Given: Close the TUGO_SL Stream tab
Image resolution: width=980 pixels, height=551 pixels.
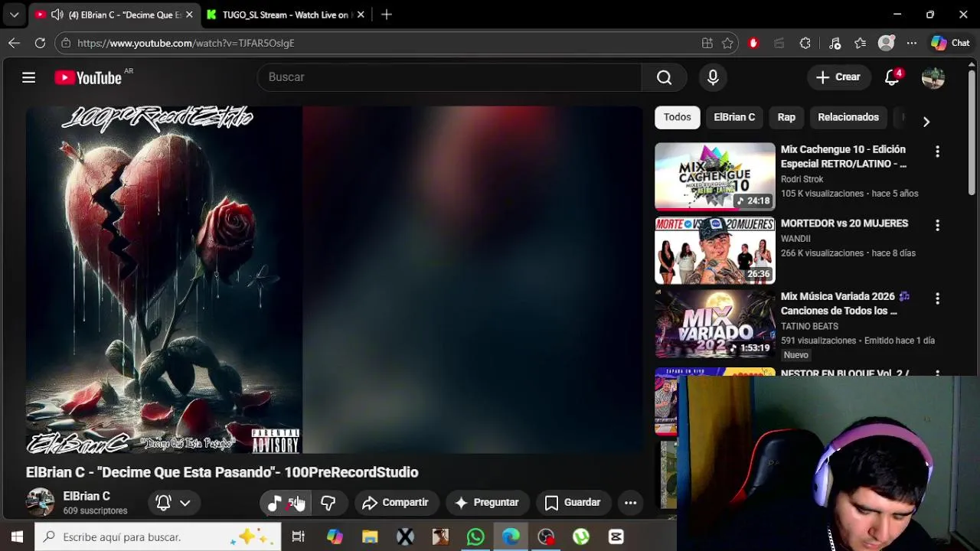Looking at the screenshot, I should tap(361, 15).
